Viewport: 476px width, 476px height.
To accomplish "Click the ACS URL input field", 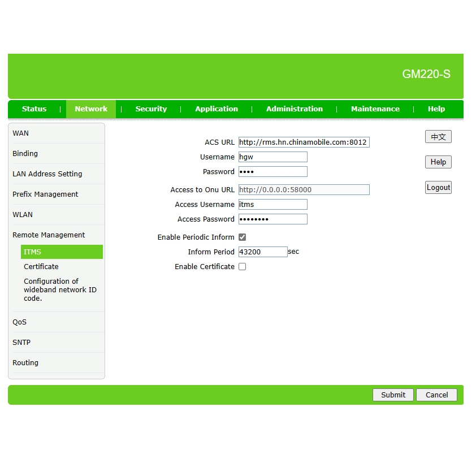I will (x=304, y=142).
